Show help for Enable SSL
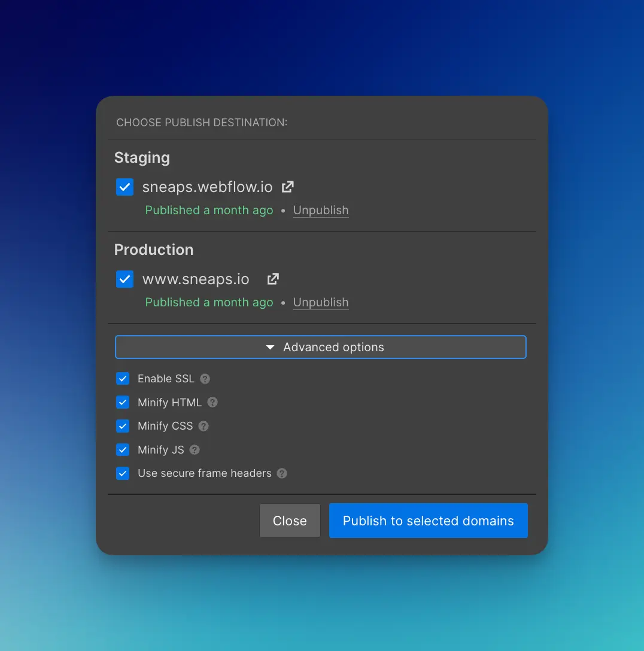 point(205,379)
